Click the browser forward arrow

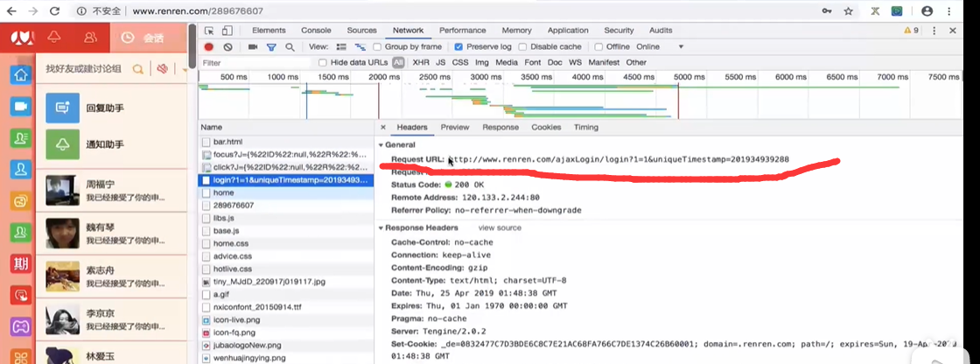coord(32,11)
